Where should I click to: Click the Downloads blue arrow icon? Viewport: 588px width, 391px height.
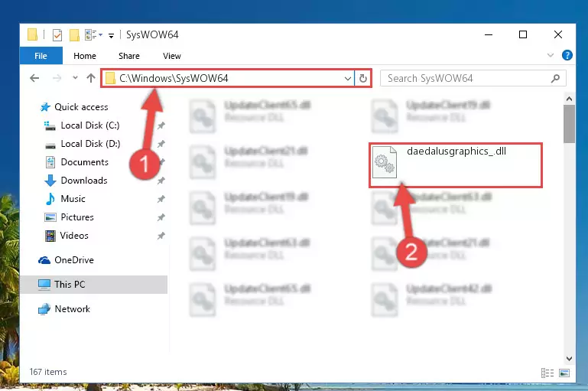(x=50, y=181)
